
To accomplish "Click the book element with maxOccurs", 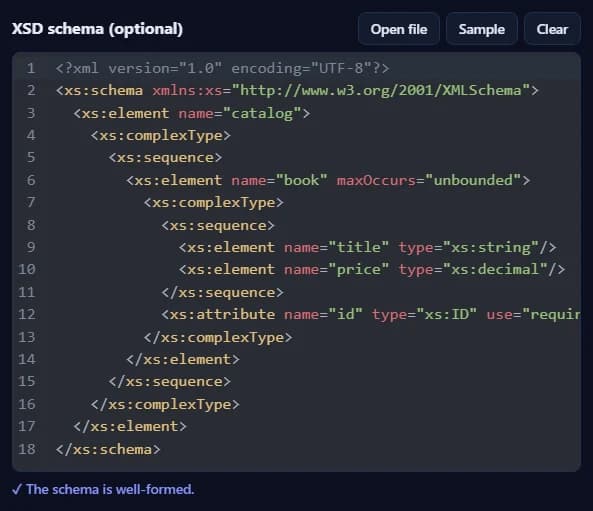I will [328, 180].
